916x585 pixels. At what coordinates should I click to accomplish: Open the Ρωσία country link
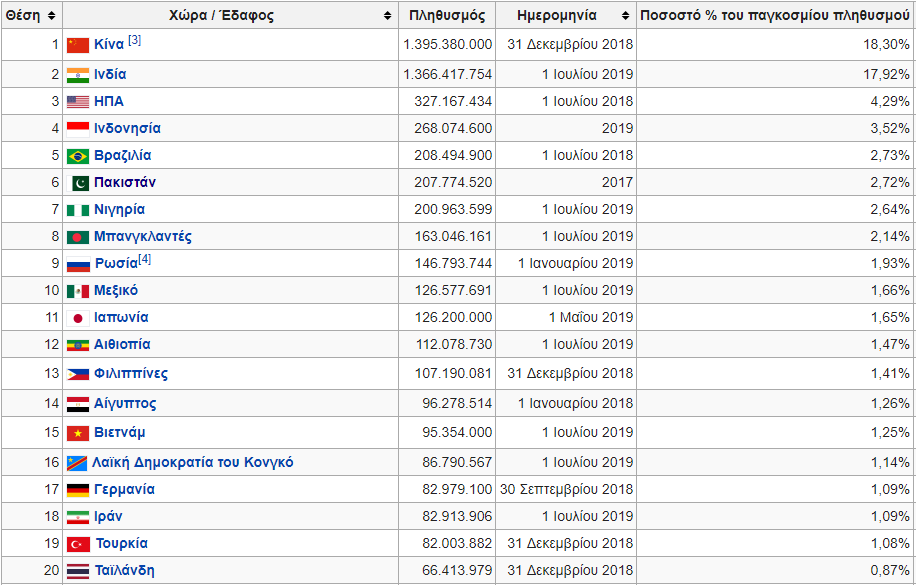[116, 264]
